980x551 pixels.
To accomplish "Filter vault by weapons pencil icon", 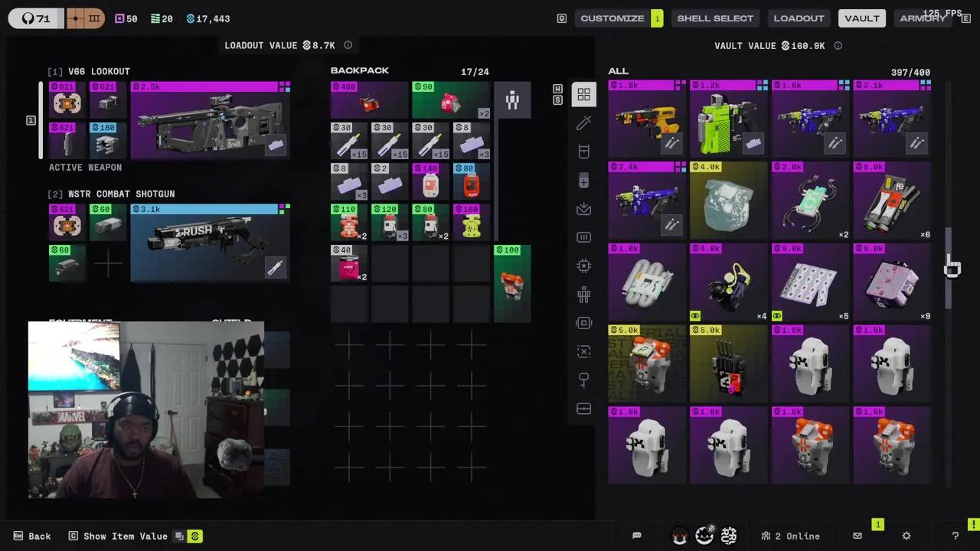I will 583,122.
